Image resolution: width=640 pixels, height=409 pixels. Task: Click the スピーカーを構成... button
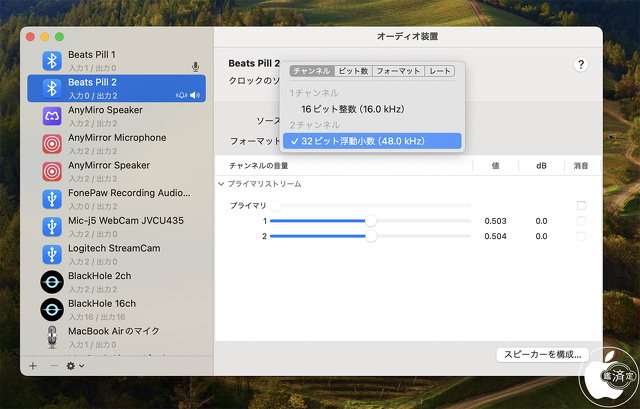point(542,354)
